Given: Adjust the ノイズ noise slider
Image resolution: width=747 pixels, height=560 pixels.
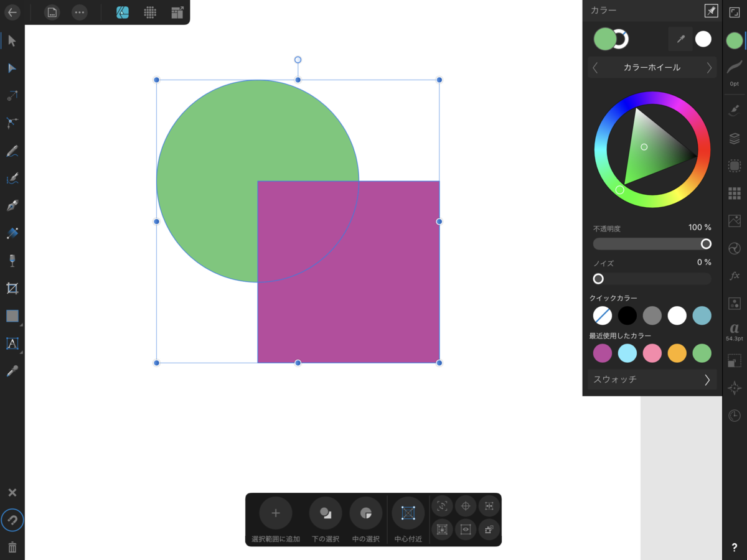Looking at the screenshot, I should 652,279.
